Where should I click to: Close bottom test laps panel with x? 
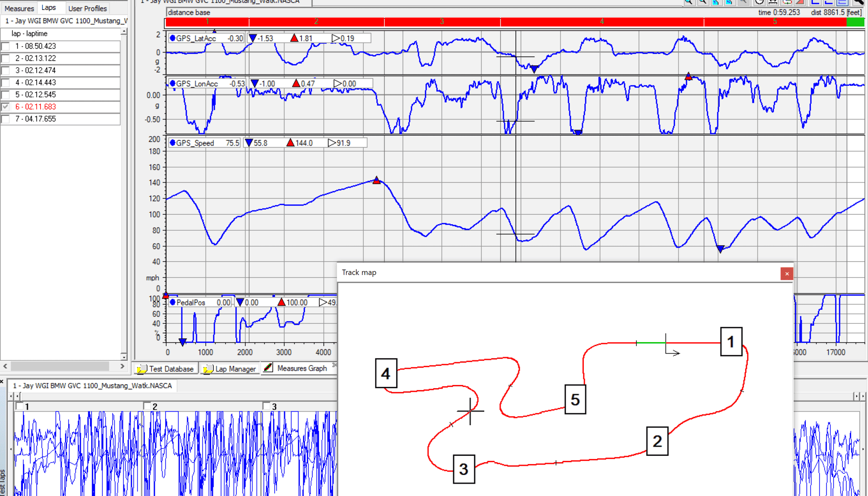[x=2, y=381]
